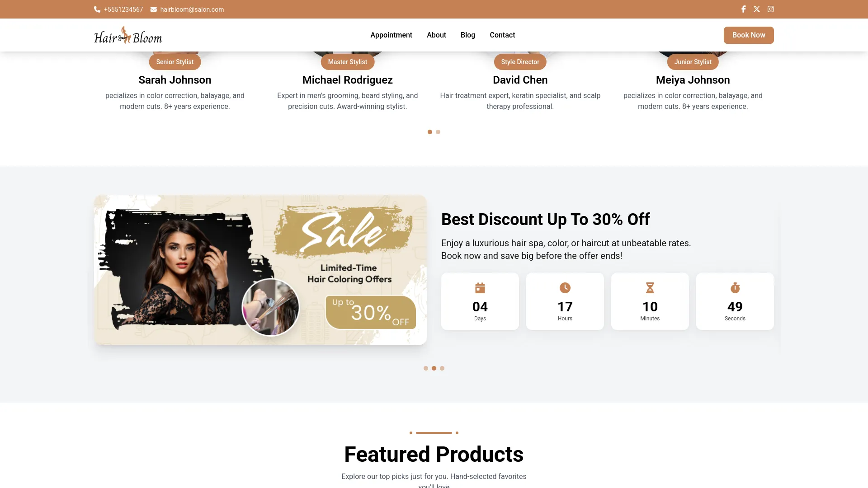
Task: Open the X (Twitter) social icon
Action: click(757, 9)
